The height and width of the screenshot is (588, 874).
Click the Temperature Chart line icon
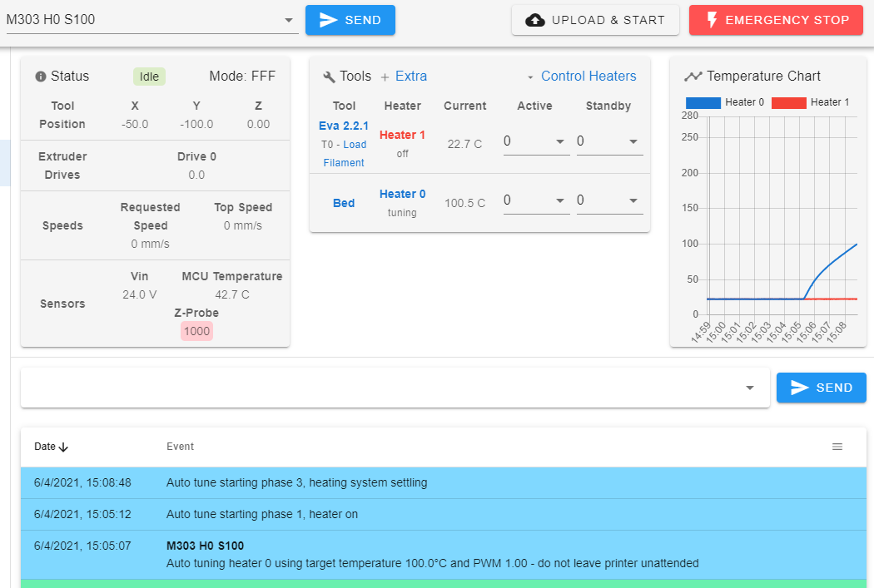(x=693, y=77)
